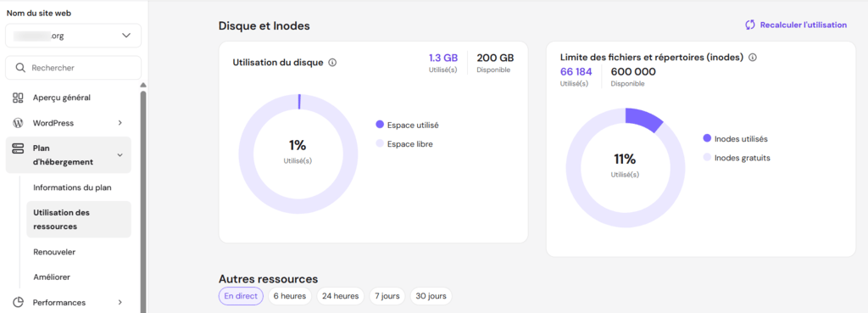Click the Inodes gratuits legend dot
This screenshot has height=313, width=868.
coord(707,158)
